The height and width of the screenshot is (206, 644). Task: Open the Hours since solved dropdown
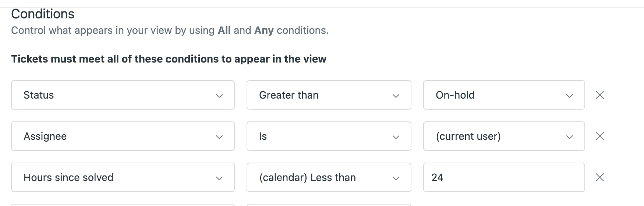point(123,177)
